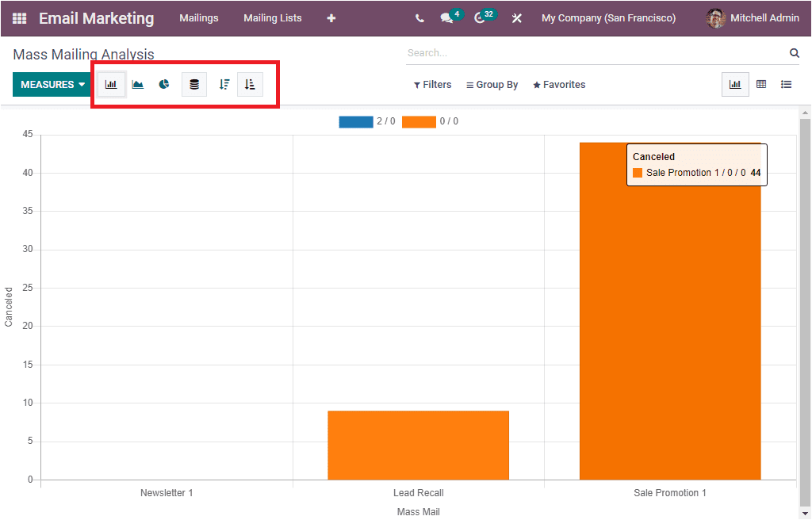Screen dimensions: 812x520
Task: Open the Mailings menu
Action: click(199, 17)
